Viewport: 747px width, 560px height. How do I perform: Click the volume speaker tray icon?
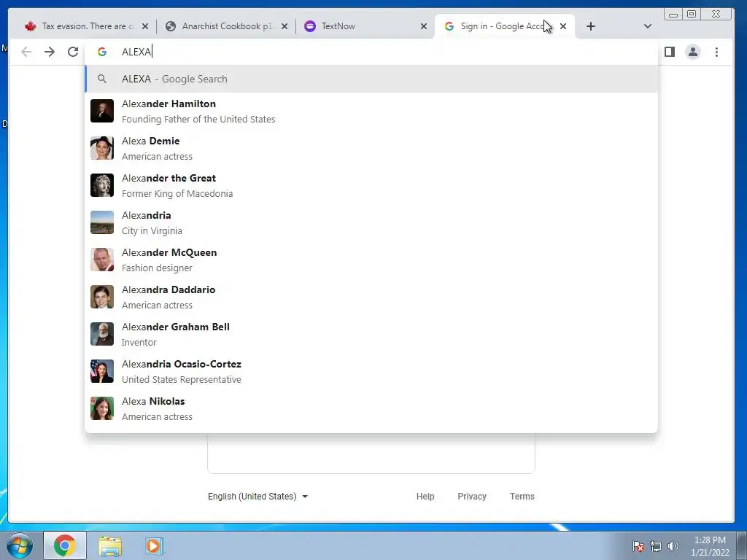coord(673,546)
